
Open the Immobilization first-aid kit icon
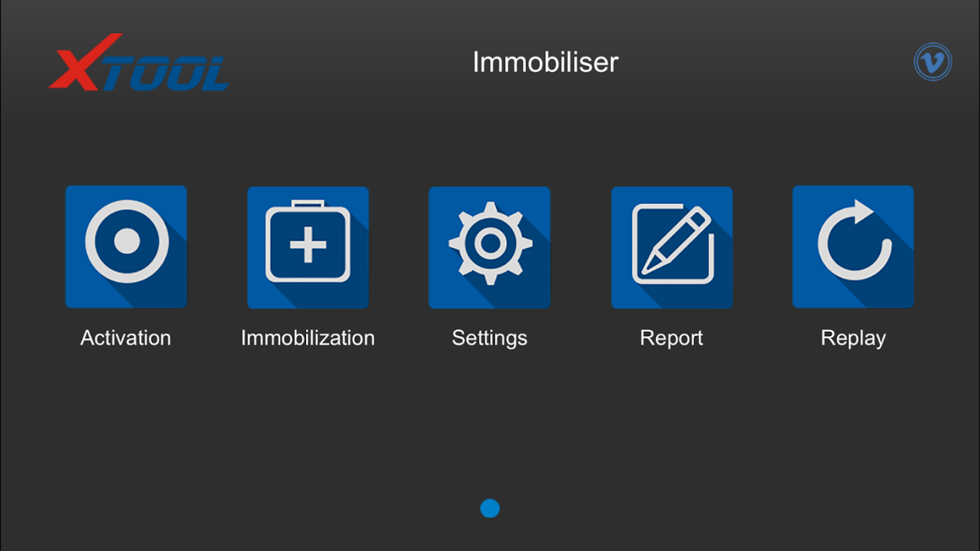click(x=308, y=247)
